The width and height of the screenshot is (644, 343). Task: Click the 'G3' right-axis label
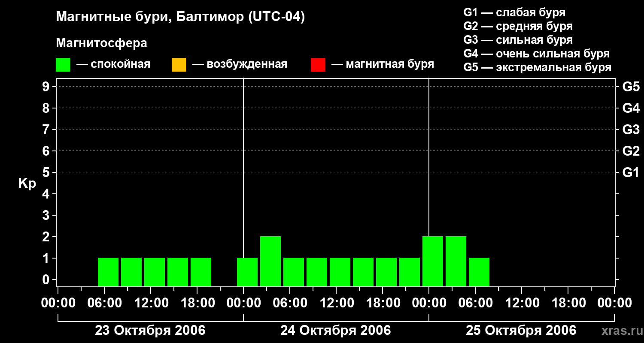[631, 129]
